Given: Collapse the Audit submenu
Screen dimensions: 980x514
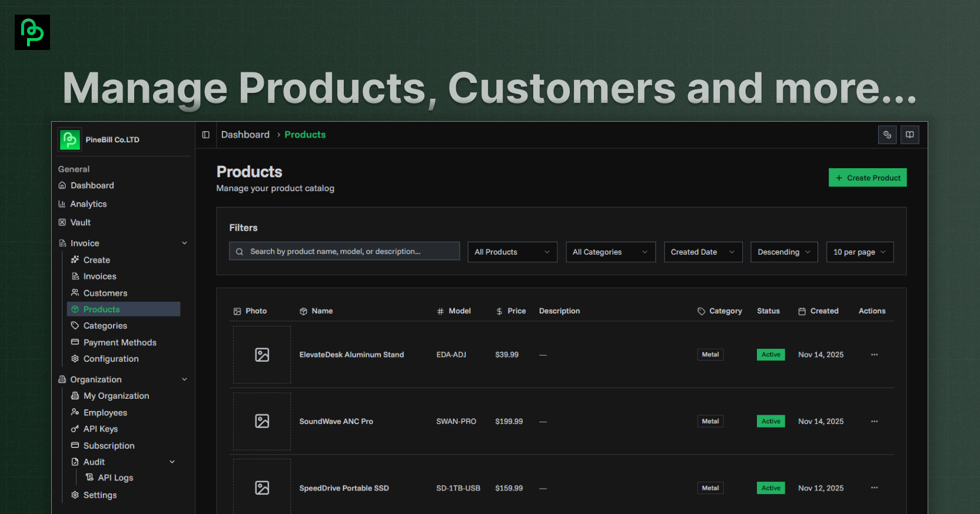Looking at the screenshot, I should [172, 462].
